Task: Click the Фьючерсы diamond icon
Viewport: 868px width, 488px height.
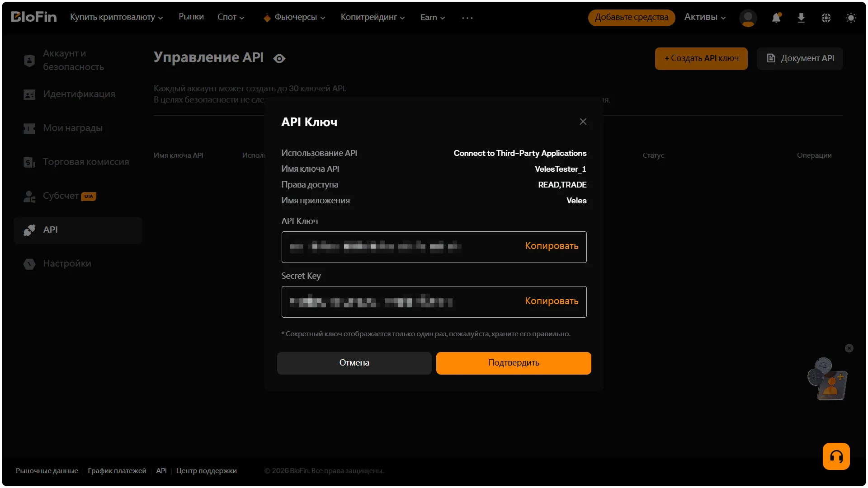Action: tap(267, 18)
